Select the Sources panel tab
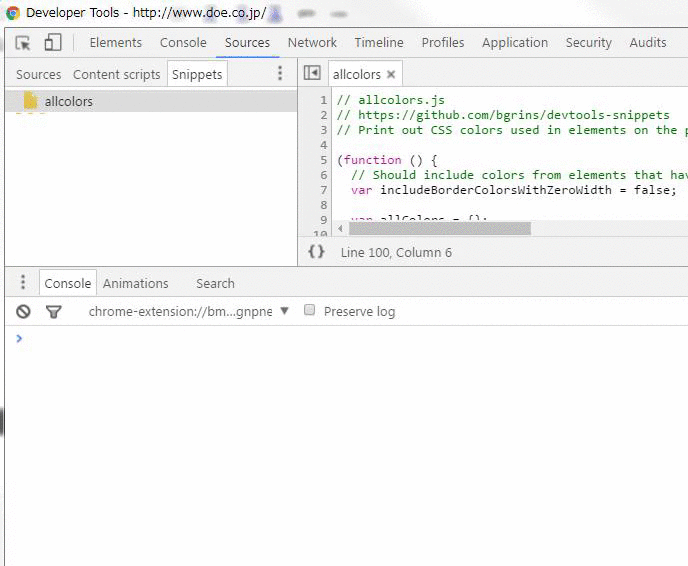The image size is (688, 566). [247, 43]
